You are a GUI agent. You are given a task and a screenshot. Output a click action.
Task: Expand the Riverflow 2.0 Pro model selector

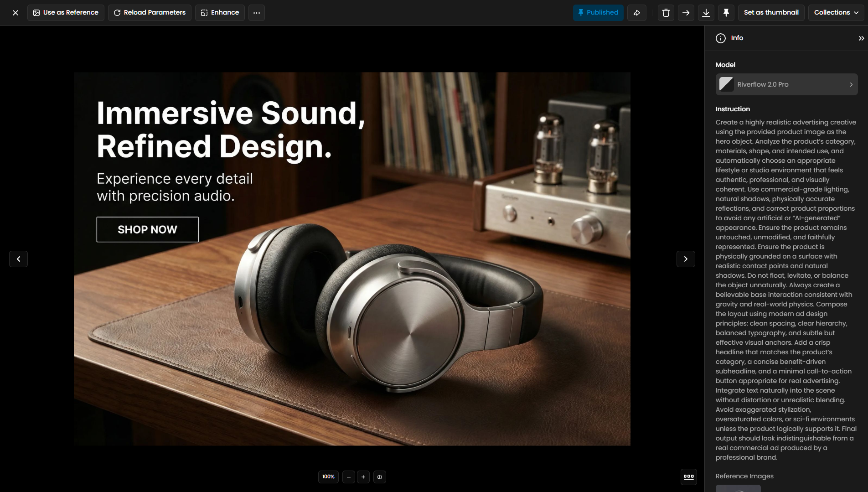[x=786, y=84]
